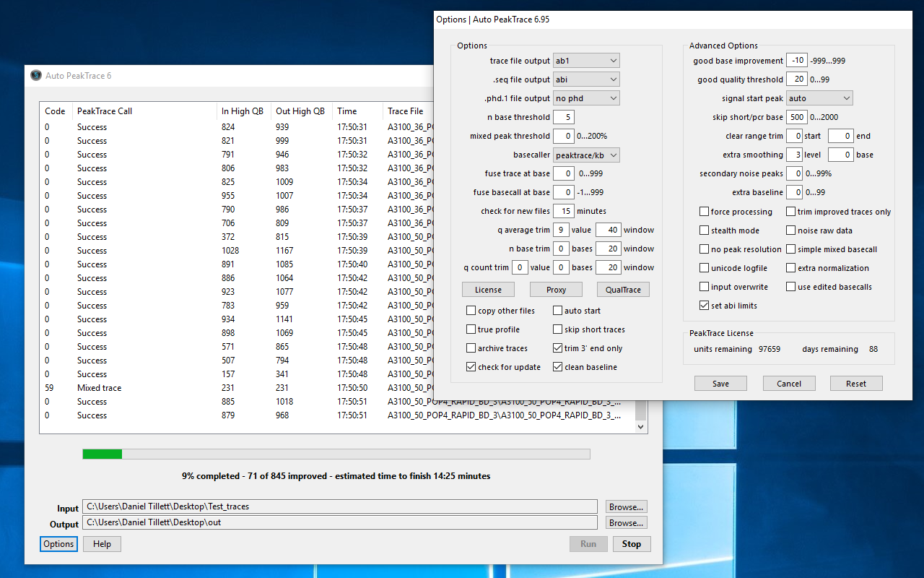This screenshot has height=578, width=924.
Task: Click the clear range trim start field
Action: point(794,136)
